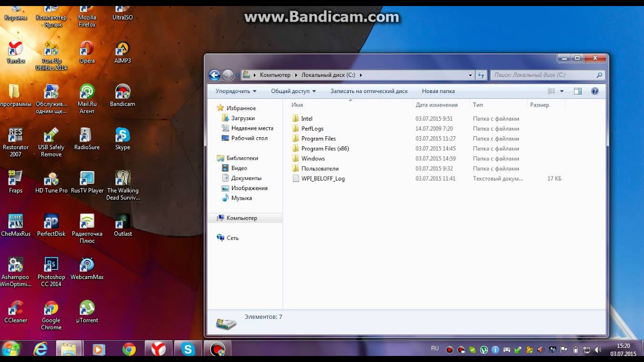
Task: Select the RadioSure desktop icon
Action: 87,139
